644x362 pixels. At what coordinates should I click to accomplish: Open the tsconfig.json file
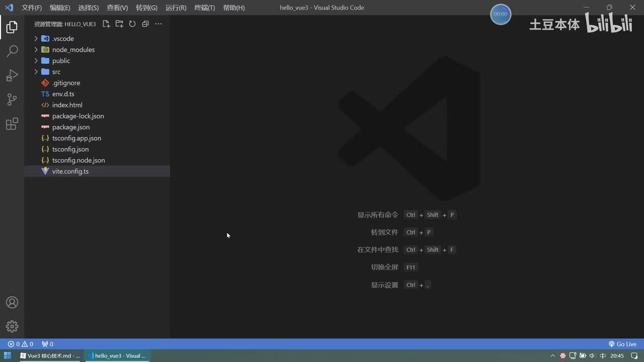pyautogui.click(x=97, y=149)
